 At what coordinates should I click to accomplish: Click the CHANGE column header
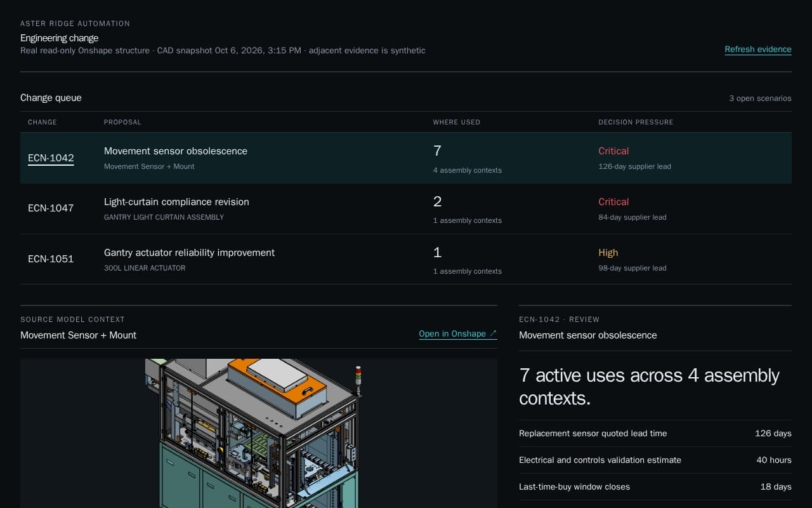click(x=43, y=122)
